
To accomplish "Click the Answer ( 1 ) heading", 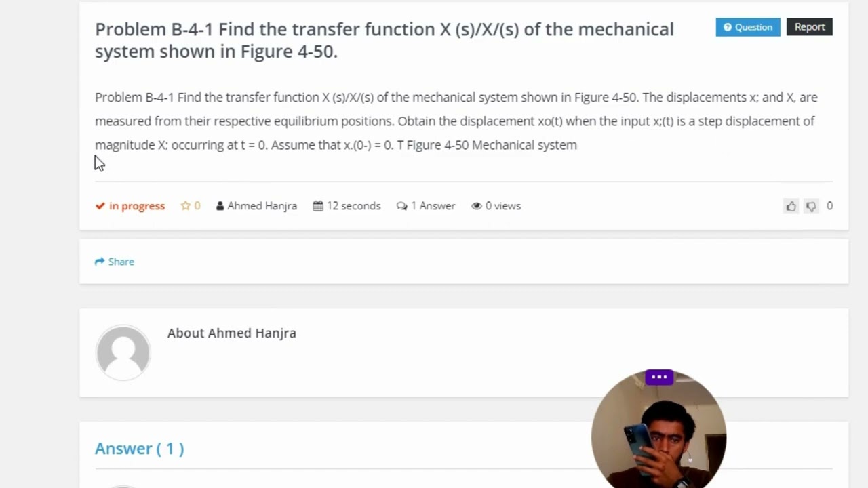I will click(140, 449).
